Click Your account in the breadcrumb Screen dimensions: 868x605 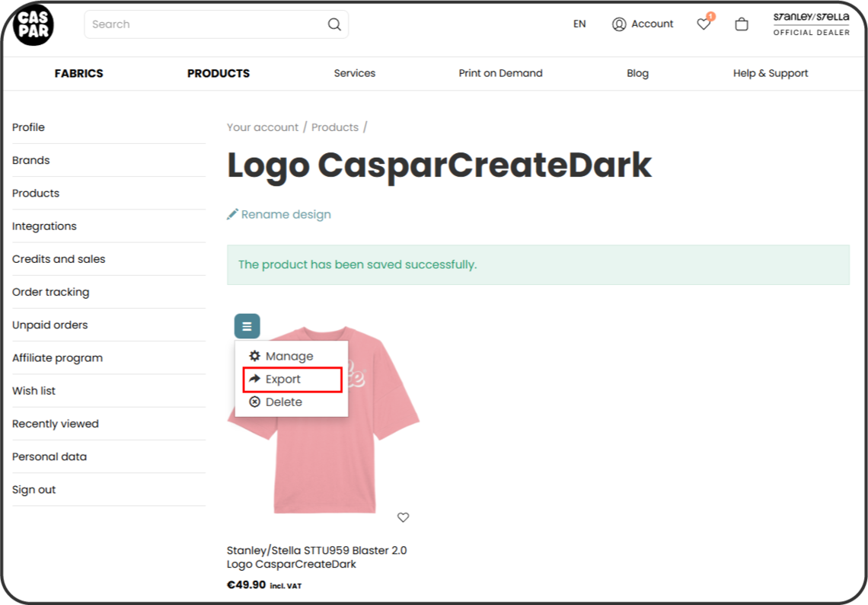pyautogui.click(x=262, y=127)
